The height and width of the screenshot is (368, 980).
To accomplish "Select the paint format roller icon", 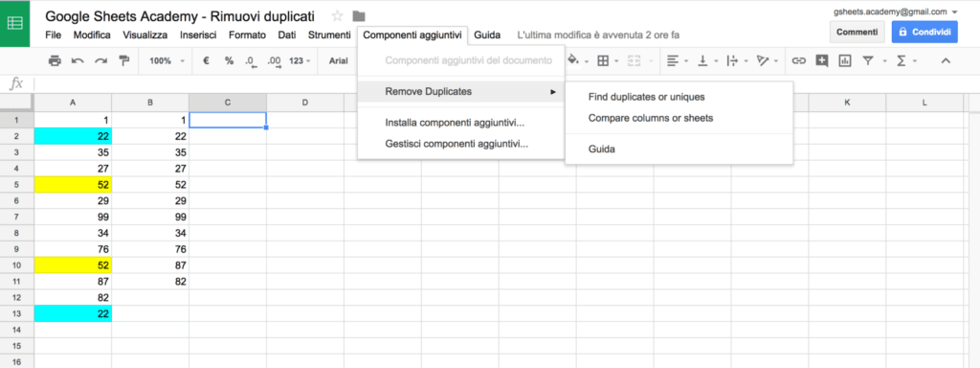I will coord(123,60).
